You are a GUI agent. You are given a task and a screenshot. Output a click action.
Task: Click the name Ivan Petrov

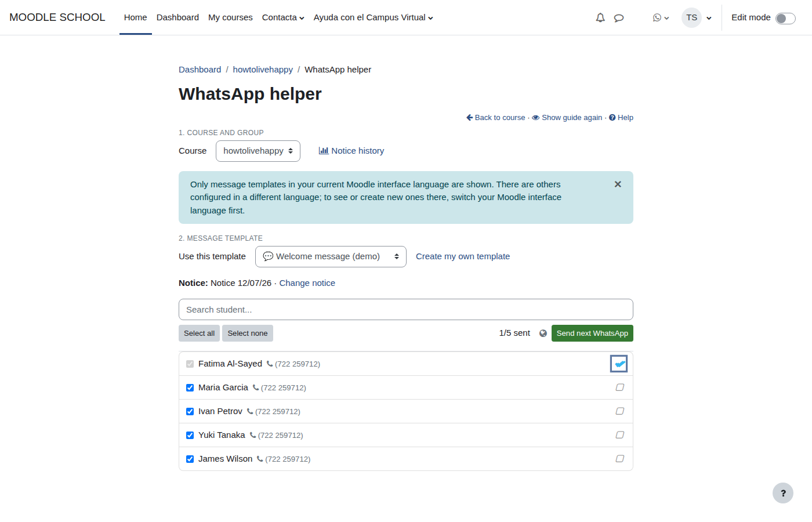click(220, 411)
